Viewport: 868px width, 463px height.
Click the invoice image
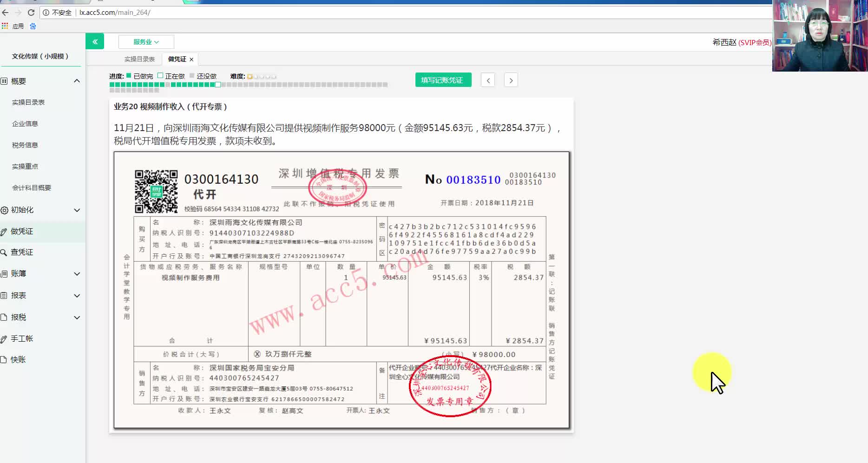pos(342,290)
